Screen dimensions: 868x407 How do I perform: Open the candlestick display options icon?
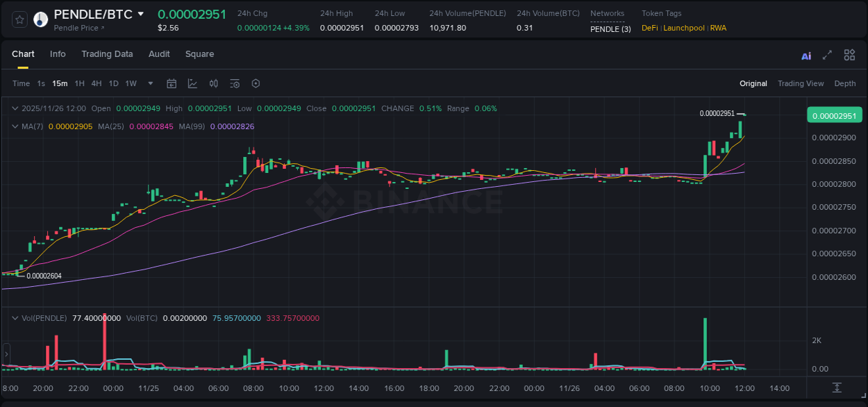tap(213, 83)
